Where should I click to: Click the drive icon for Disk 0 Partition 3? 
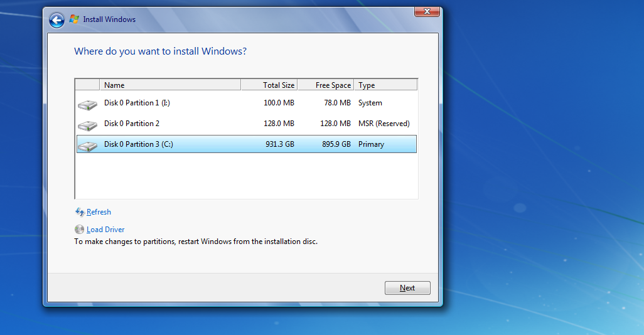pyautogui.click(x=87, y=146)
